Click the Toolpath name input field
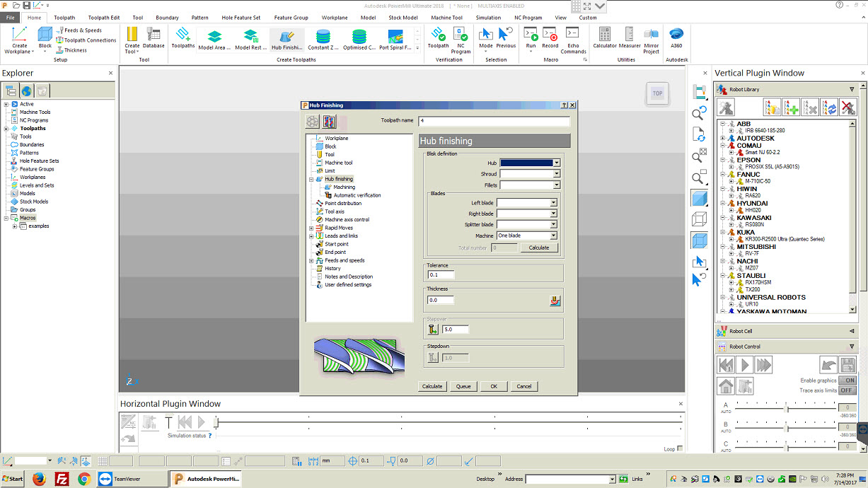Viewport: 868px width, 488px height. click(x=494, y=121)
